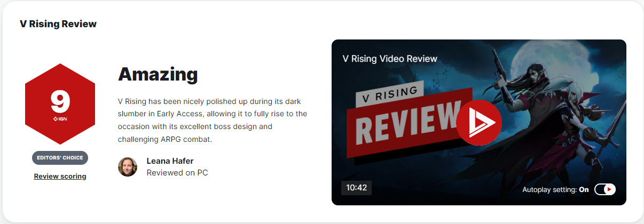Play the V Rising video review
644x224 pixels.
point(479,122)
